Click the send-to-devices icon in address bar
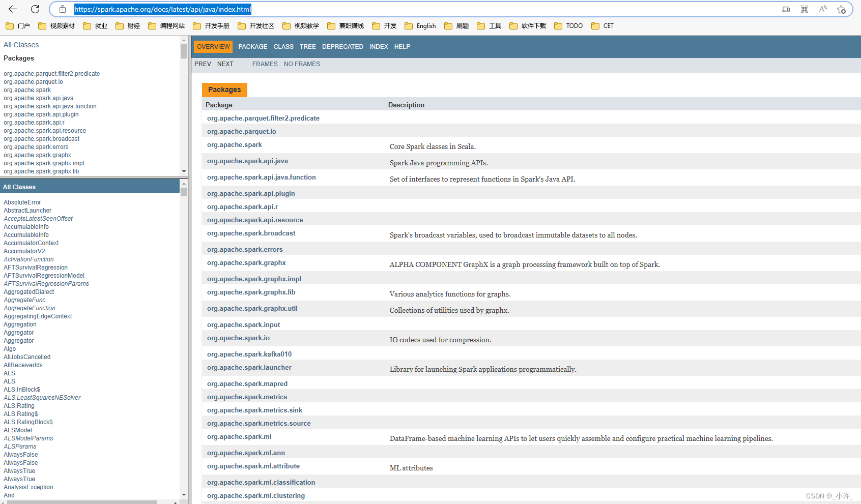Image resolution: width=861 pixels, height=504 pixels. pyautogui.click(x=786, y=9)
